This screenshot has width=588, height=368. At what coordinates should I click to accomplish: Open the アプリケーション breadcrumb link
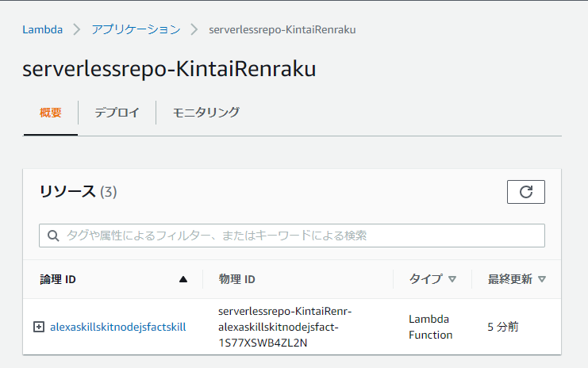[x=136, y=29]
